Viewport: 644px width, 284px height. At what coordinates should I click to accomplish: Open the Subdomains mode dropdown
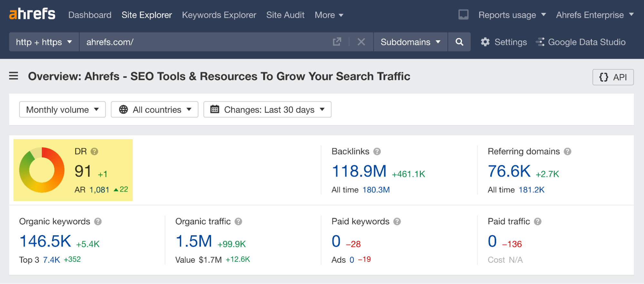point(410,42)
